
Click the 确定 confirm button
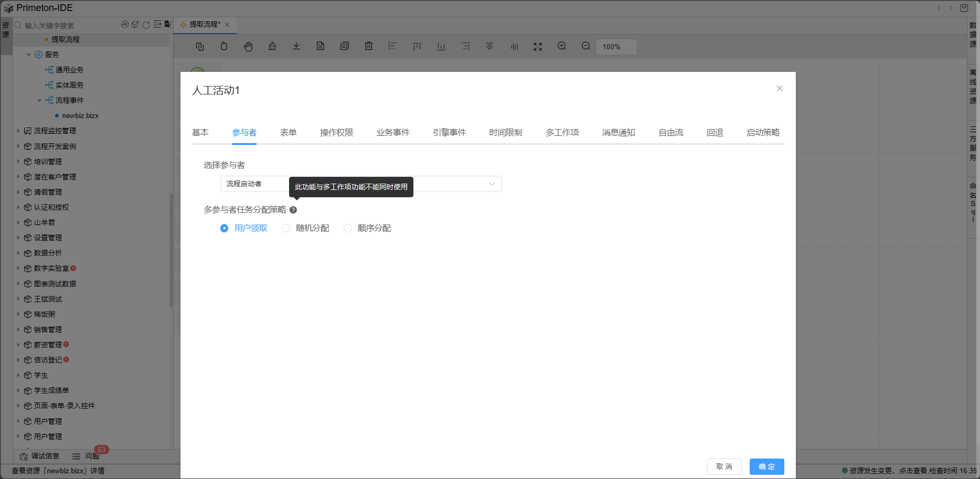766,466
